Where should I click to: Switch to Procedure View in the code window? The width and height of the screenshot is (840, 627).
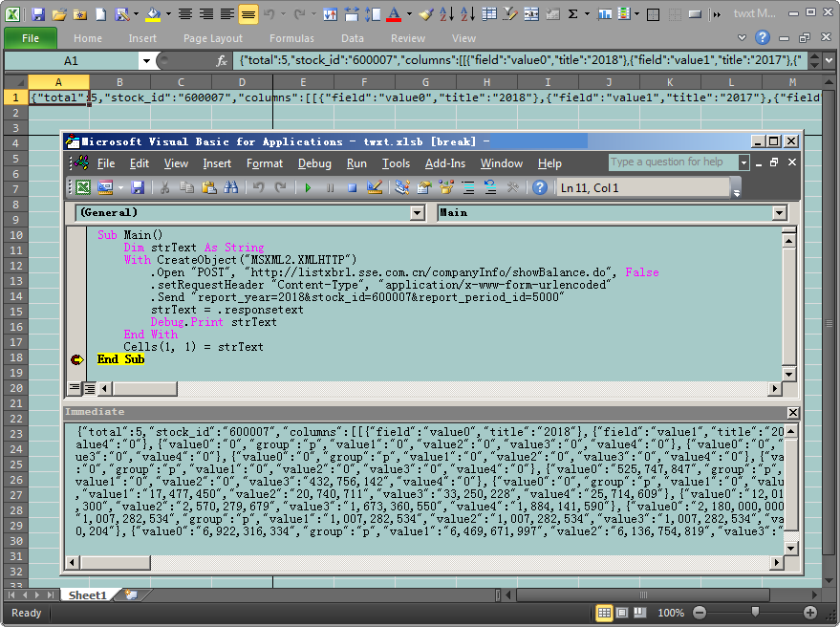pos(74,388)
